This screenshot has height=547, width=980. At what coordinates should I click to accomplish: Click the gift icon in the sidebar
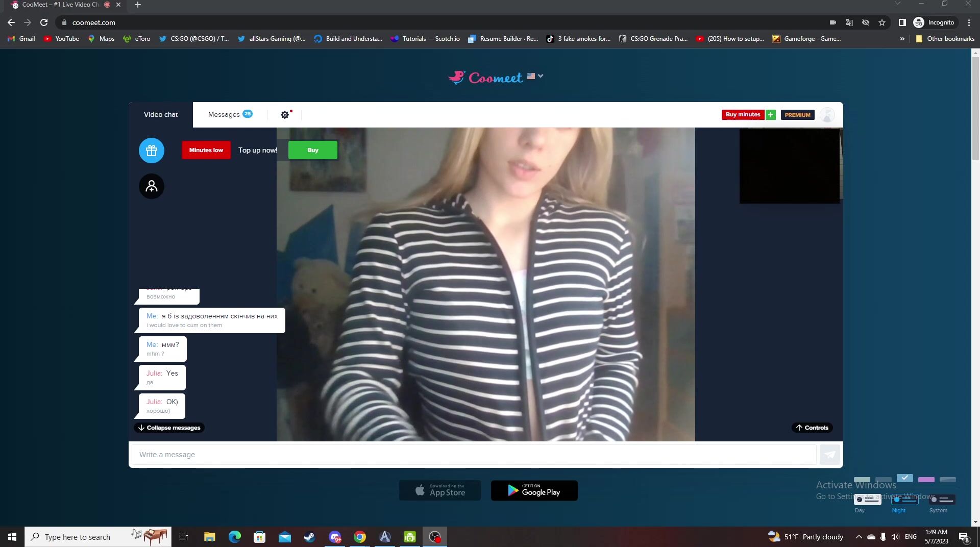pos(152,151)
